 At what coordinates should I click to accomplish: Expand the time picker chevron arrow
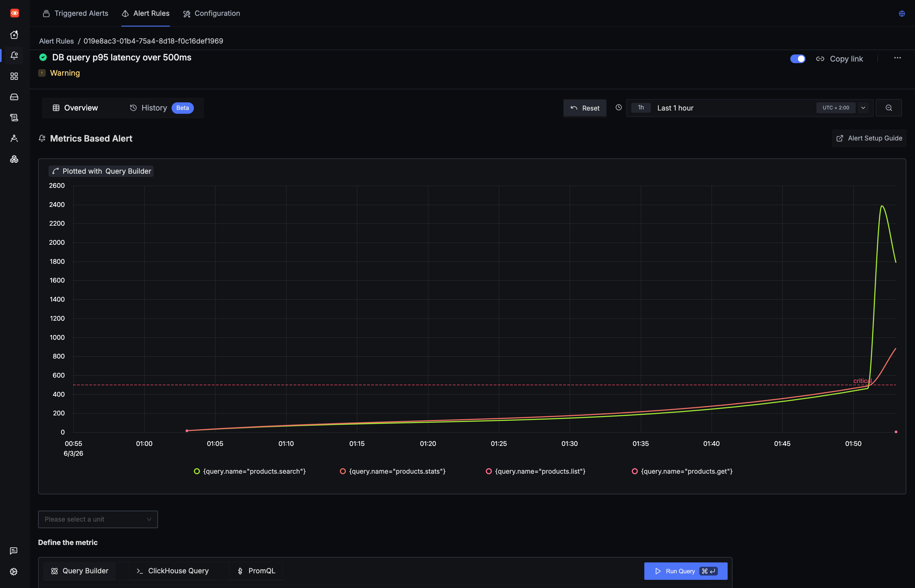click(863, 108)
